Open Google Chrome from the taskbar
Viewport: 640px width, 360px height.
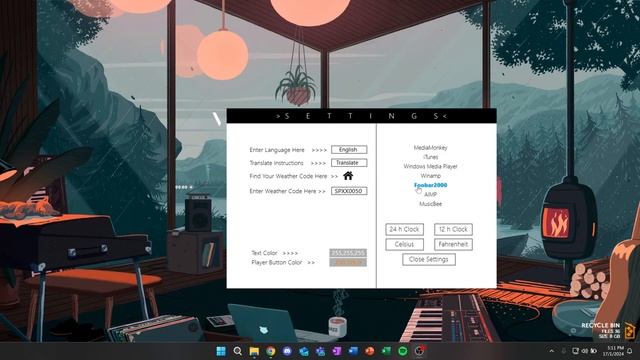[271, 351]
